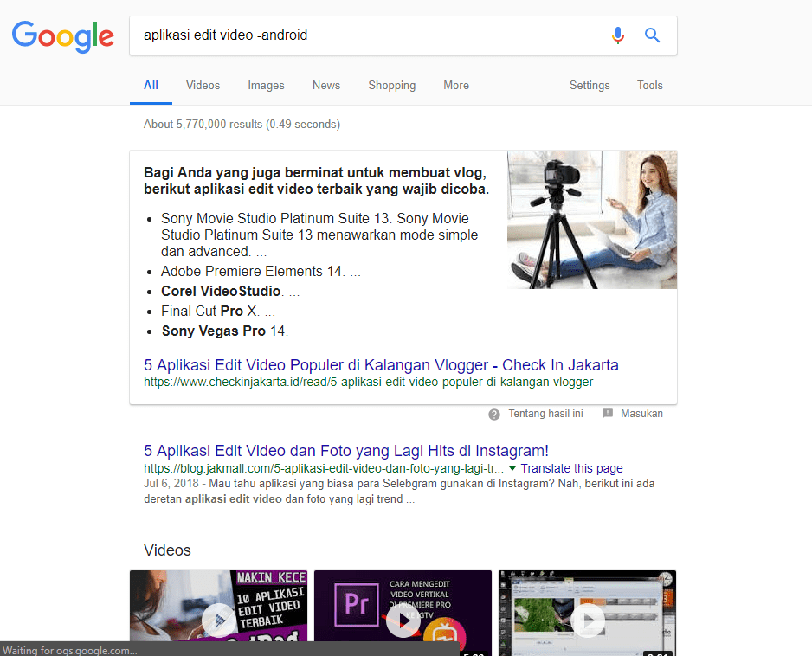Click the Google logo
812x656 pixels.
[62, 36]
